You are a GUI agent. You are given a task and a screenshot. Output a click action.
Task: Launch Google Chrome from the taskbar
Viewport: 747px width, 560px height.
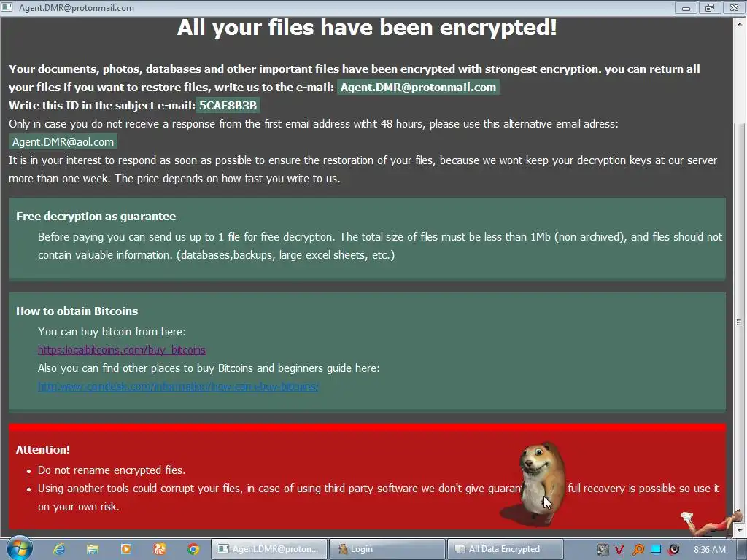(193, 549)
